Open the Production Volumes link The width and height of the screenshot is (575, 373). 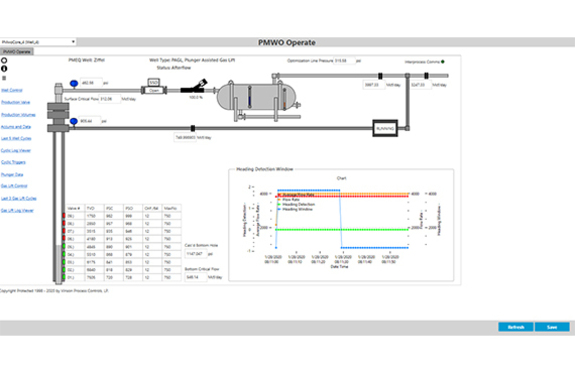[18, 115]
